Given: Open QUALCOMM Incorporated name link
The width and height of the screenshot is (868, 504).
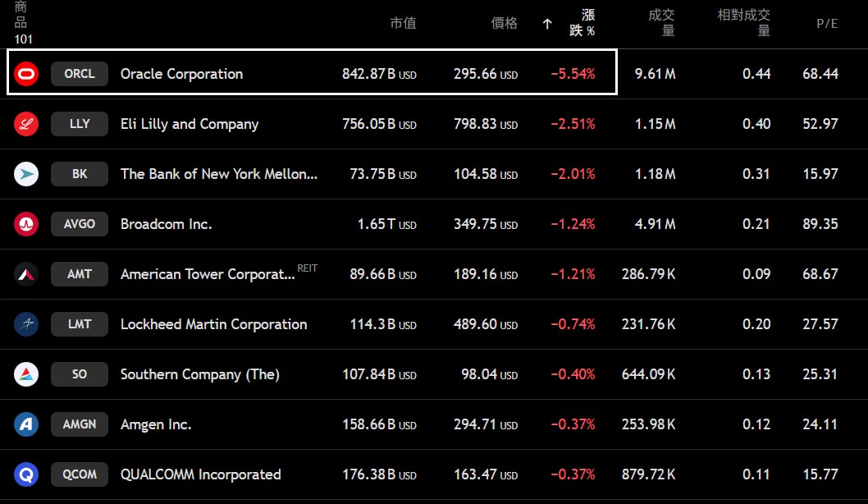Looking at the screenshot, I should (x=200, y=474).
